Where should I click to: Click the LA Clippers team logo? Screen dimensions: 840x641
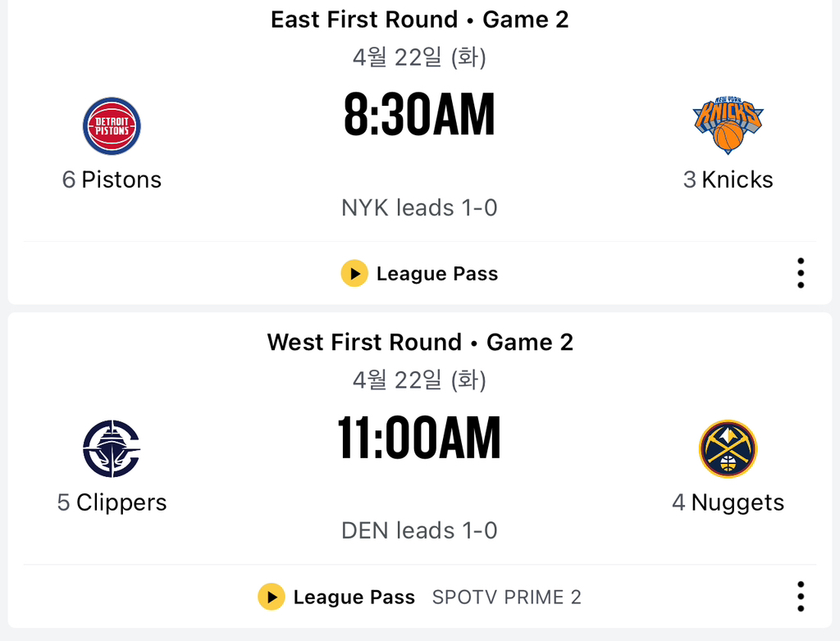(112, 448)
